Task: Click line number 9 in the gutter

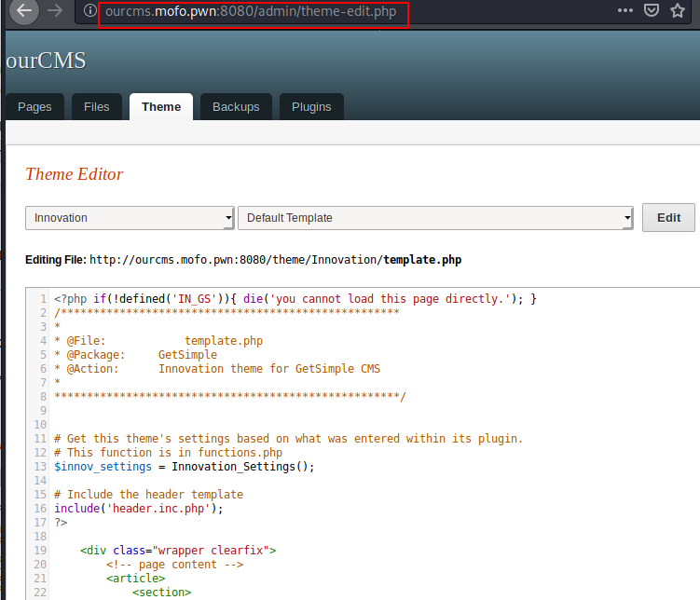Action: [43, 411]
